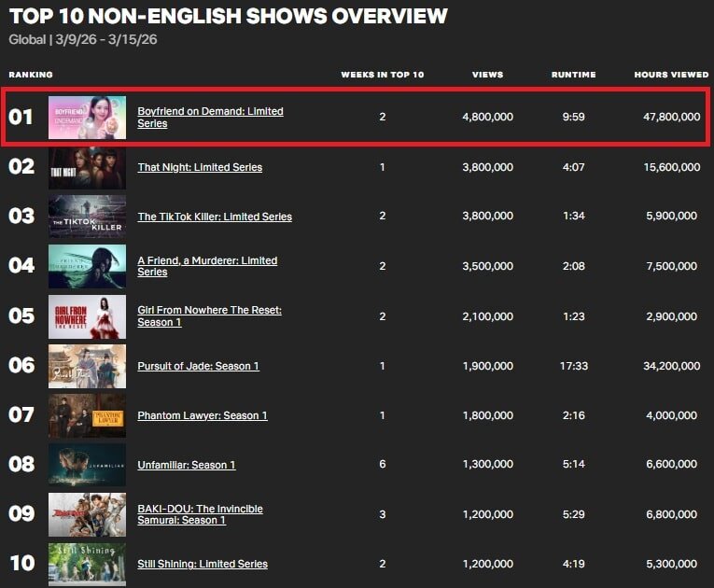Click the views value 4,800,000
This screenshot has height=588, width=714.
(488, 117)
